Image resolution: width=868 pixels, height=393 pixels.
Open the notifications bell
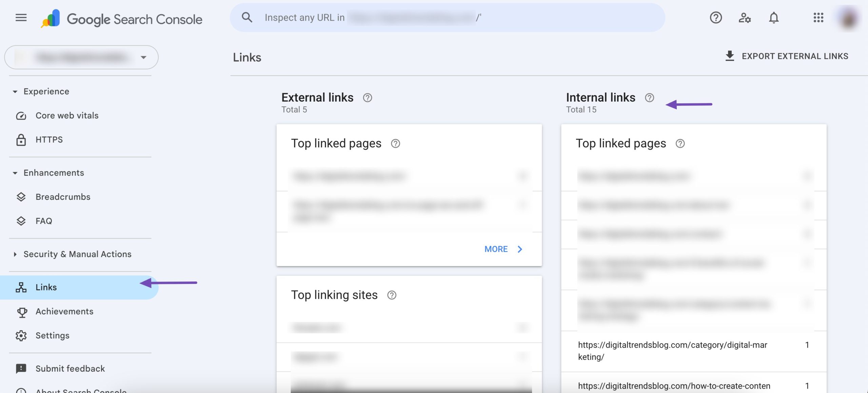774,18
